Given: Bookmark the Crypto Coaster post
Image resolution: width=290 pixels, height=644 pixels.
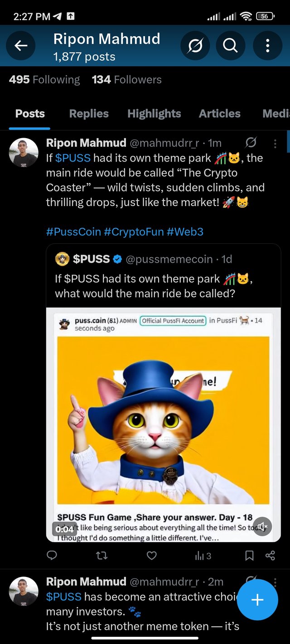Looking at the screenshot, I should (x=249, y=556).
